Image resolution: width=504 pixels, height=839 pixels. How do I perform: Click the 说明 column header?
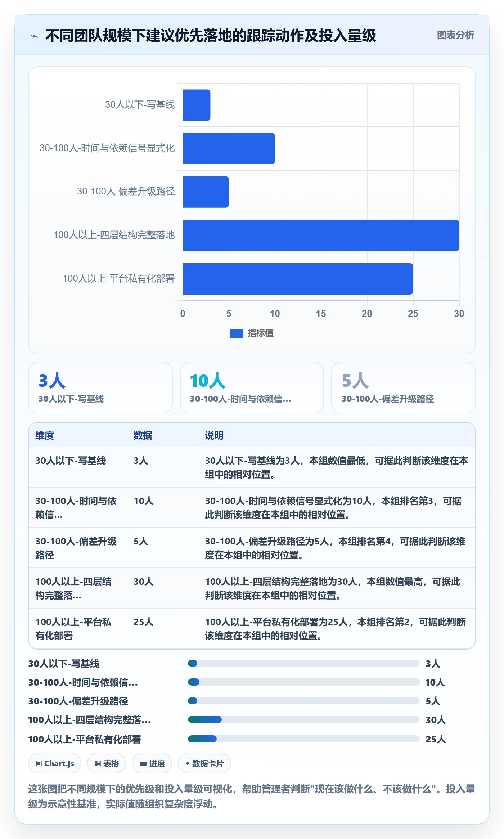pos(214,435)
